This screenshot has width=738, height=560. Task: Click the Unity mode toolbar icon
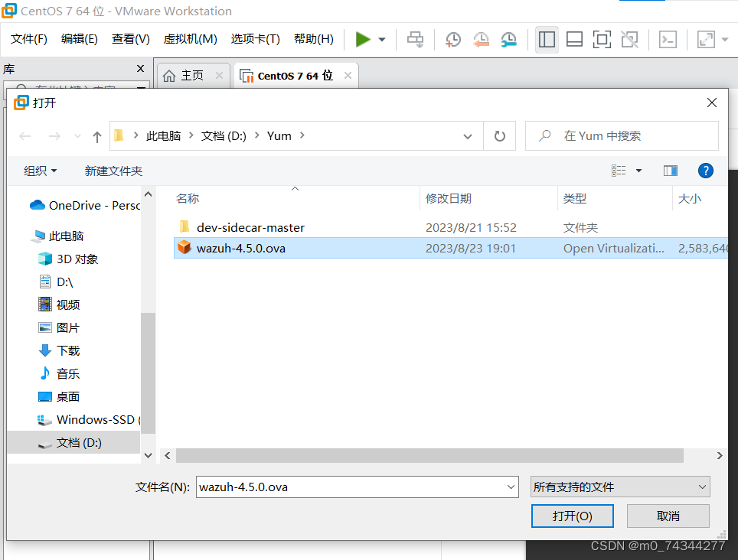click(630, 40)
